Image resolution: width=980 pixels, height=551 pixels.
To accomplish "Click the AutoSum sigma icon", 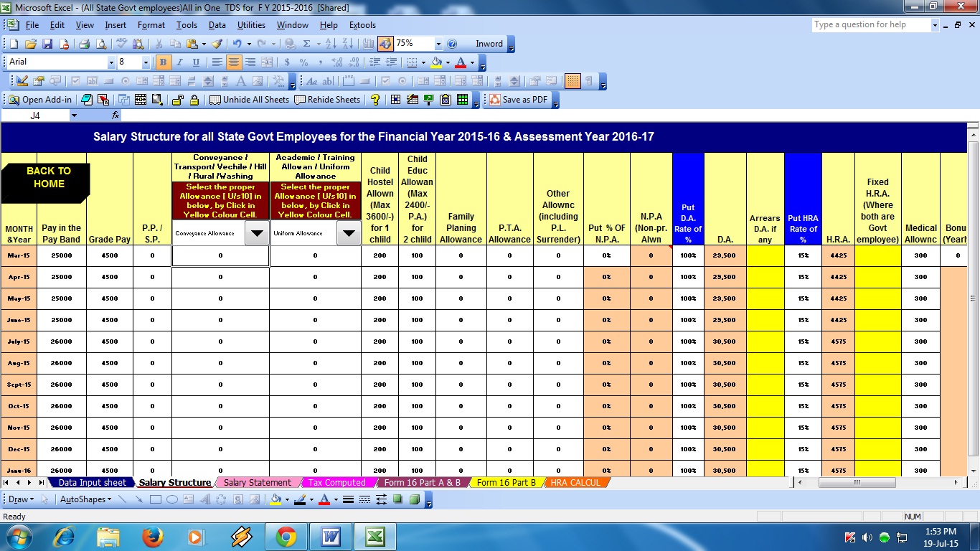I will click(x=307, y=44).
